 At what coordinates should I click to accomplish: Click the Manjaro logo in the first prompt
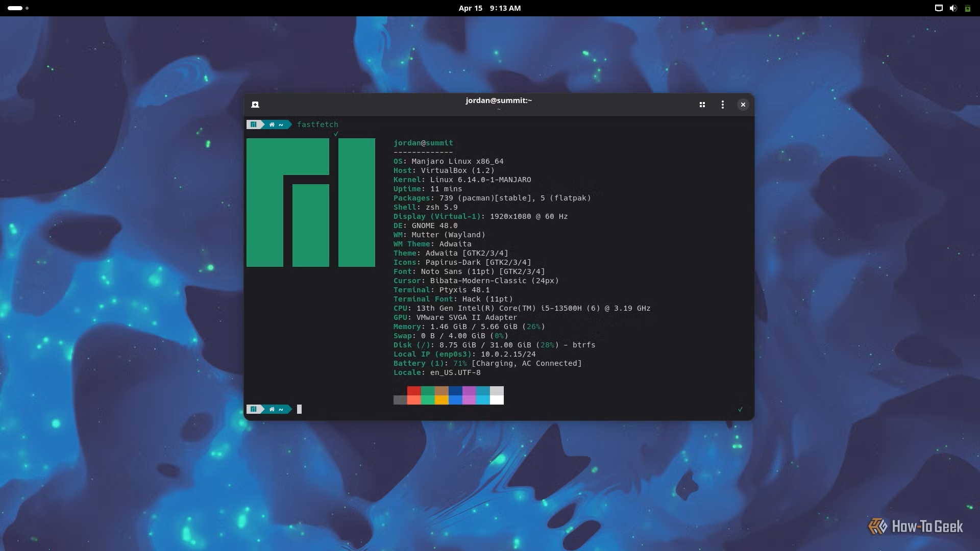click(x=254, y=124)
